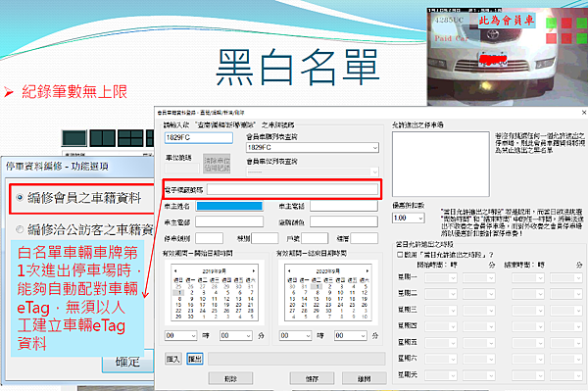
Task: Choose the four-split camera layout icon
Action: (130, 138)
